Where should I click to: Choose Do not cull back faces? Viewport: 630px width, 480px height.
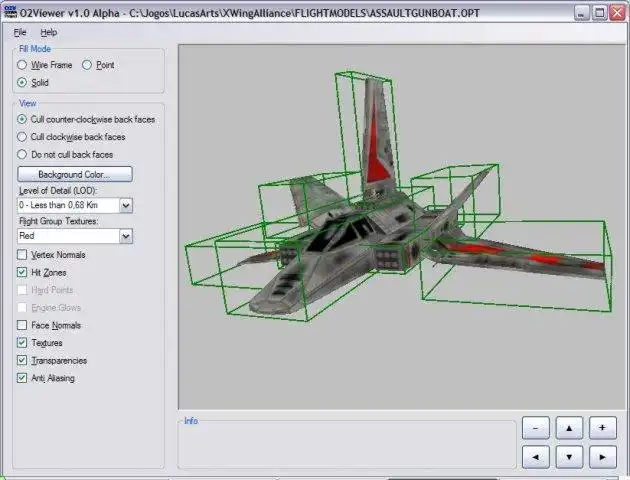[22, 155]
